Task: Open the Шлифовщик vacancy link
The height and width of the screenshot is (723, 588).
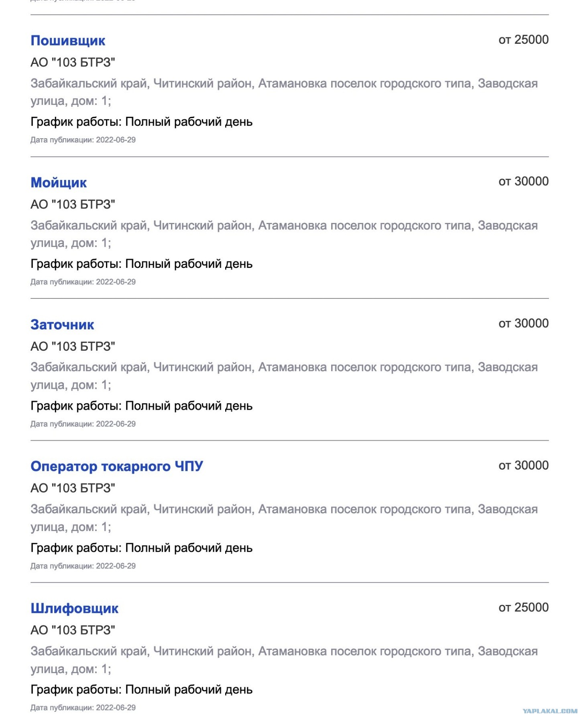Action: [x=74, y=608]
